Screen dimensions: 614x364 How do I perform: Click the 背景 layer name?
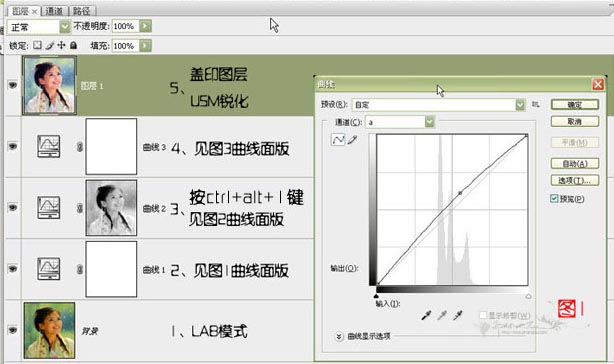(89, 331)
